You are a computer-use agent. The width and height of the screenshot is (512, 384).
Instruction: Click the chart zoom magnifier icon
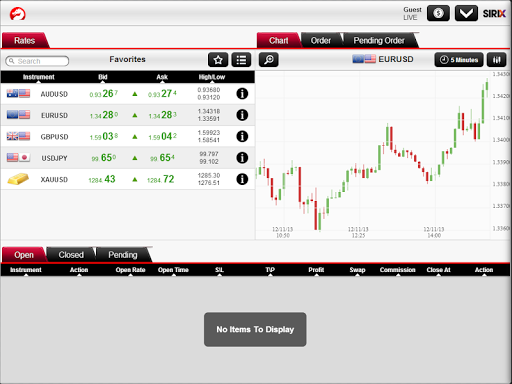(x=268, y=60)
